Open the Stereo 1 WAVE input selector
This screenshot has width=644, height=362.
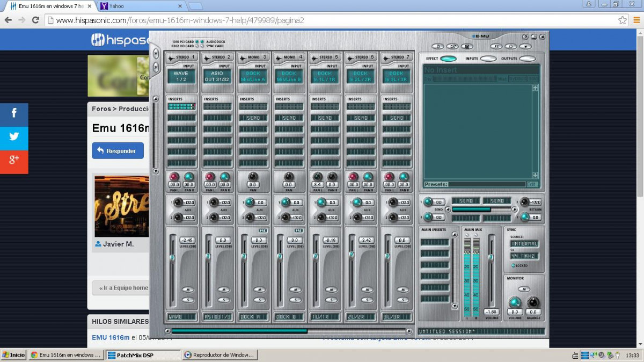(x=181, y=76)
